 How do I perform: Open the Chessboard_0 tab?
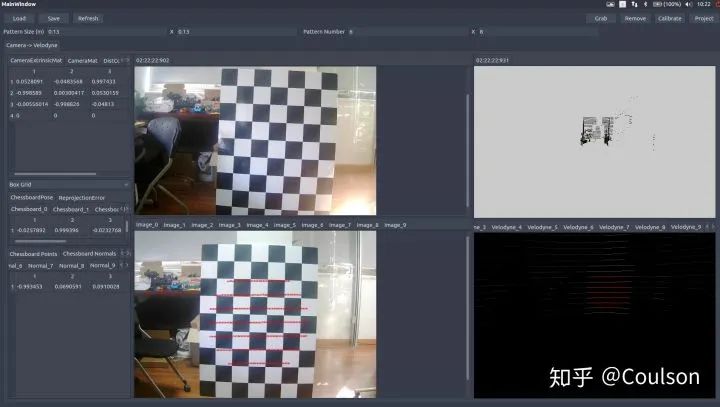[x=29, y=209]
